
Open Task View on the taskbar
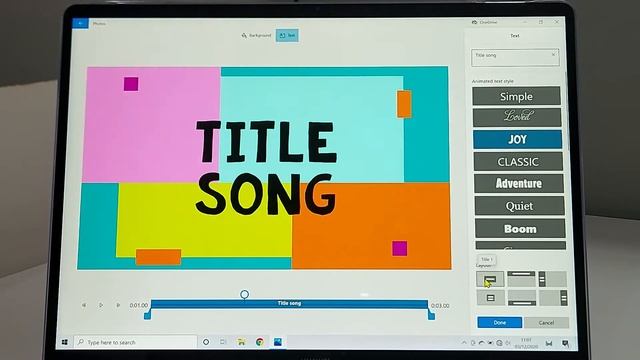point(223,342)
